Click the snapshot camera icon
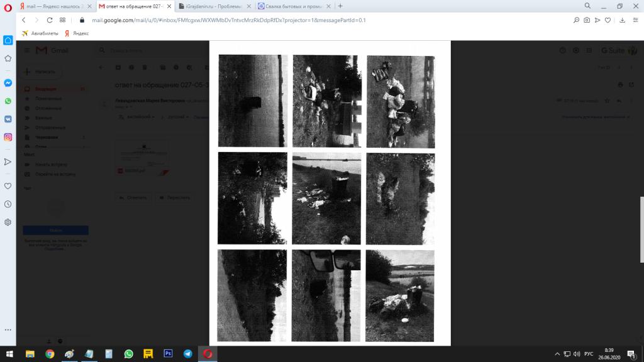 [x=587, y=20]
